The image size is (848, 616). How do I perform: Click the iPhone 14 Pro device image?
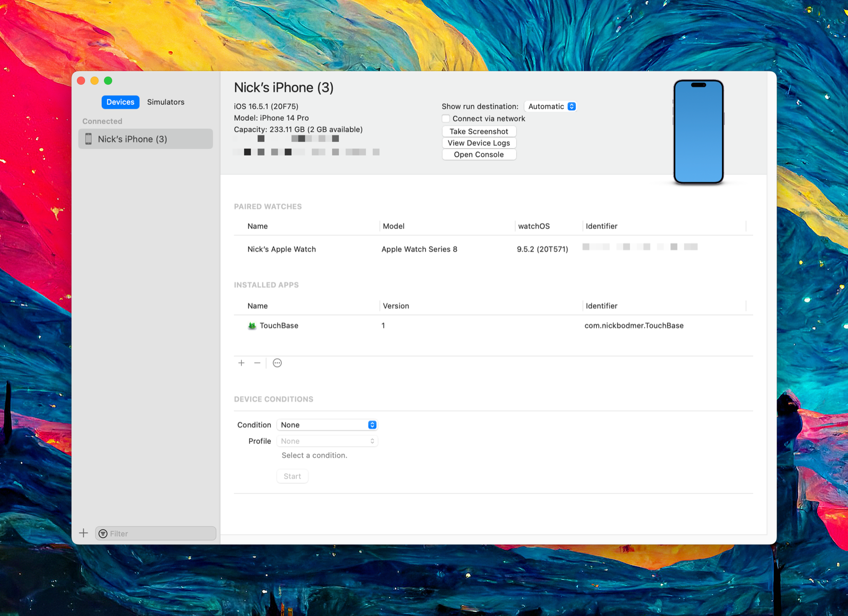pyautogui.click(x=698, y=132)
